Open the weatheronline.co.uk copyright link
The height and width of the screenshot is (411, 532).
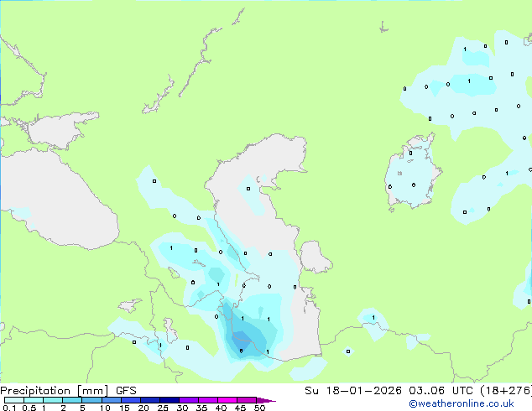point(462,404)
